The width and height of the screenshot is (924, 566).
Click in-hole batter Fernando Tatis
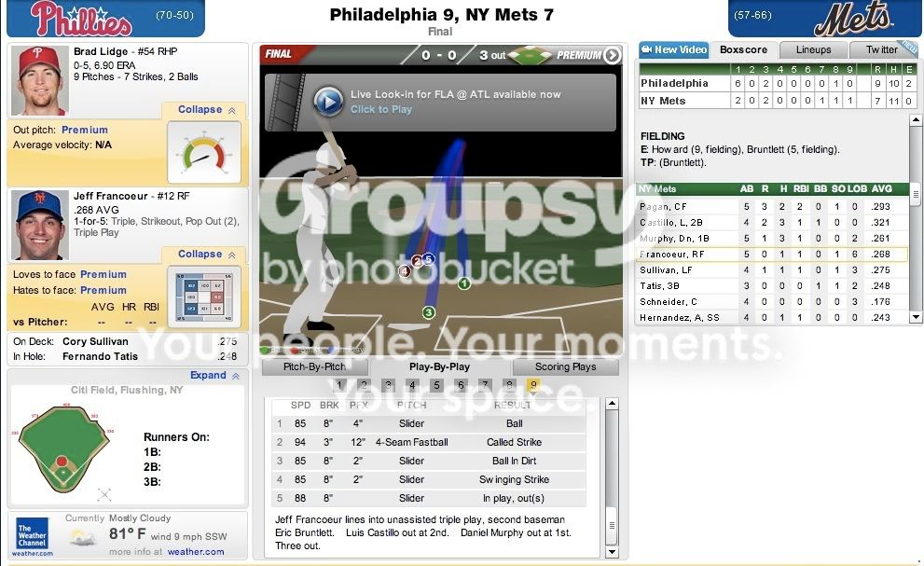[x=100, y=357]
